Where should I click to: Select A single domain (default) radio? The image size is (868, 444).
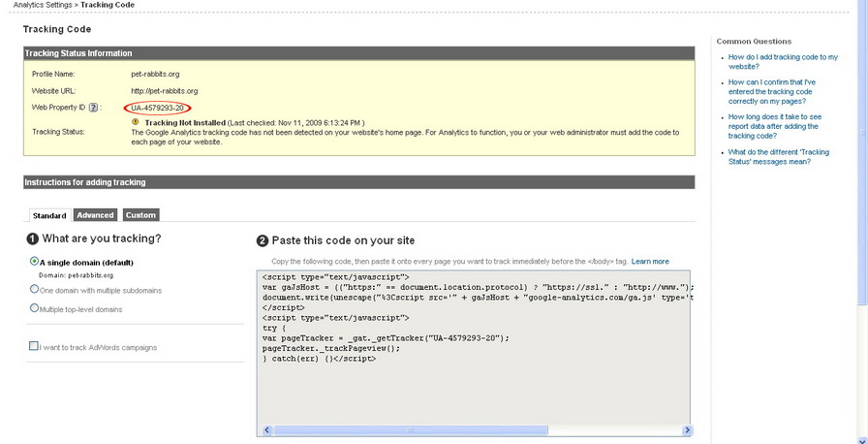pos(34,262)
